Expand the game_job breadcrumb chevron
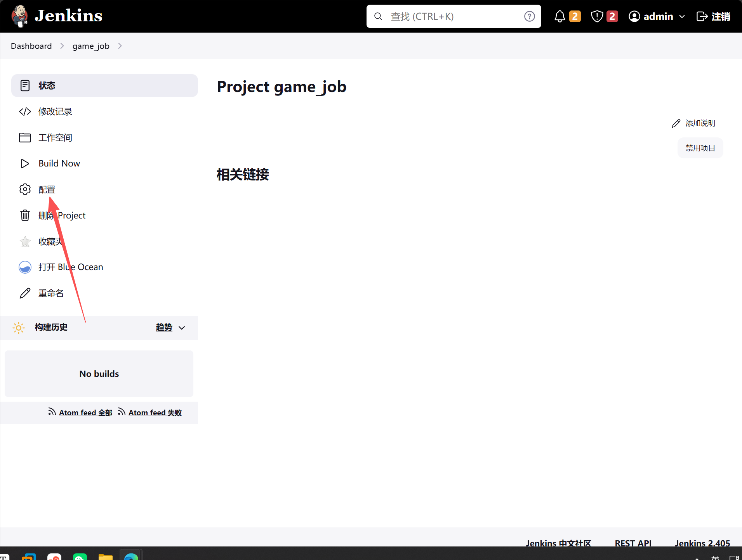 120,46
